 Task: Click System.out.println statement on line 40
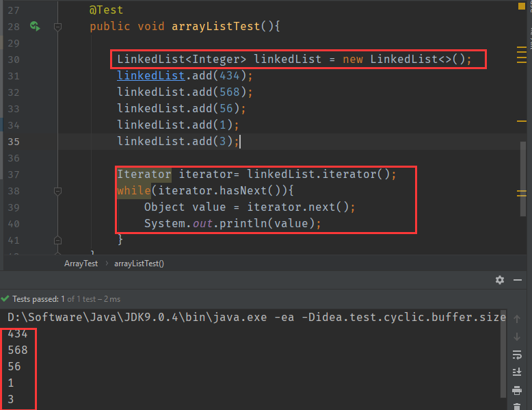(232, 224)
